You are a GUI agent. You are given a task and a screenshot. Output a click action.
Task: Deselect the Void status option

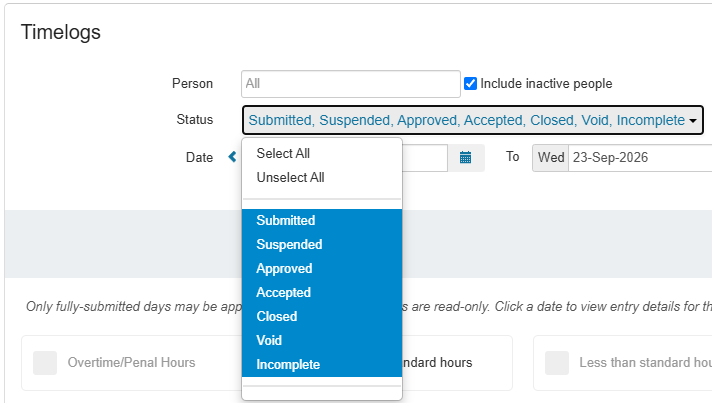click(322, 341)
